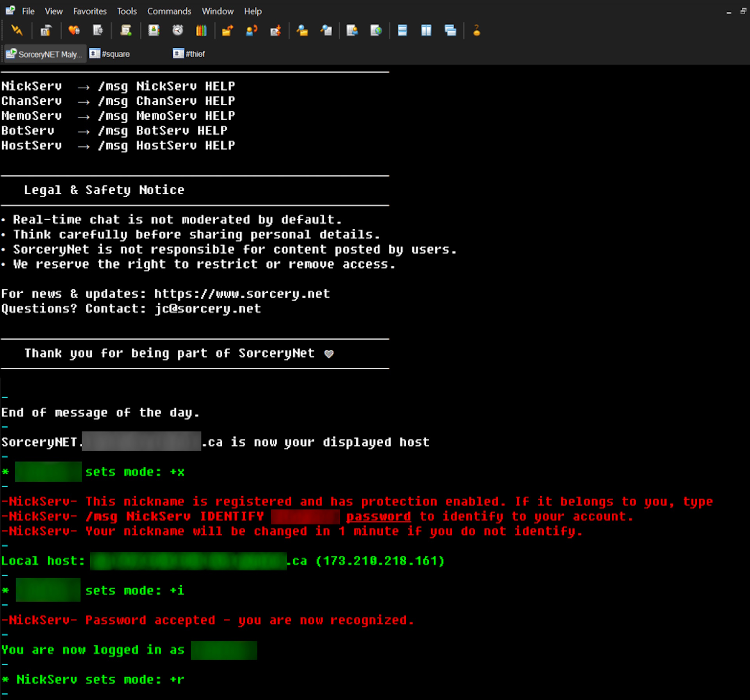This screenshot has width=750, height=700.
Task: Open the timer clock icon
Action: (177, 30)
